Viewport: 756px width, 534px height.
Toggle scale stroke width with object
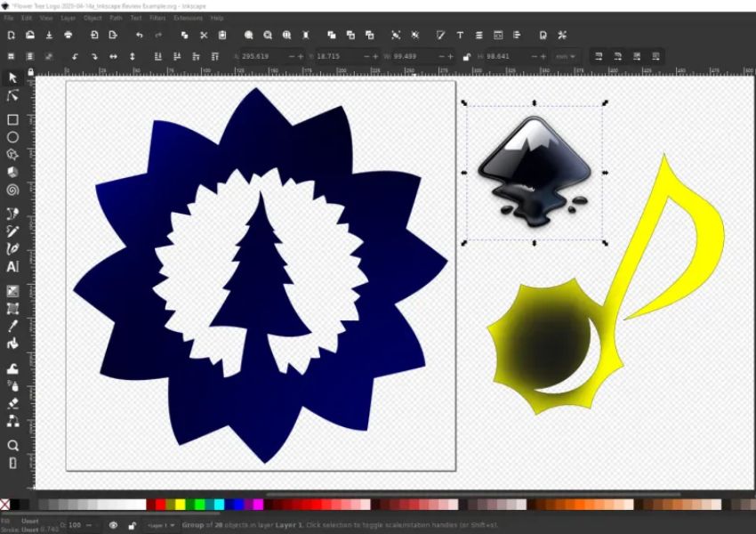[x=599, y=56]
